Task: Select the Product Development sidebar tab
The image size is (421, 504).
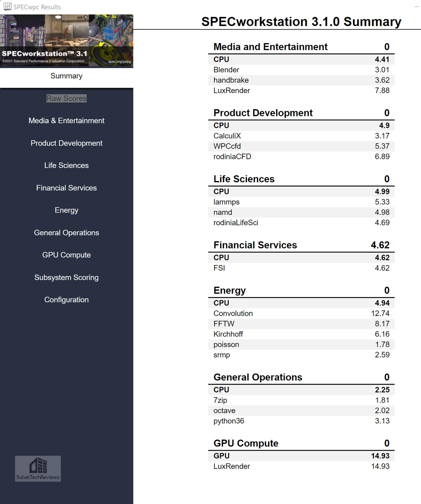Action: (x=67, y=143)
